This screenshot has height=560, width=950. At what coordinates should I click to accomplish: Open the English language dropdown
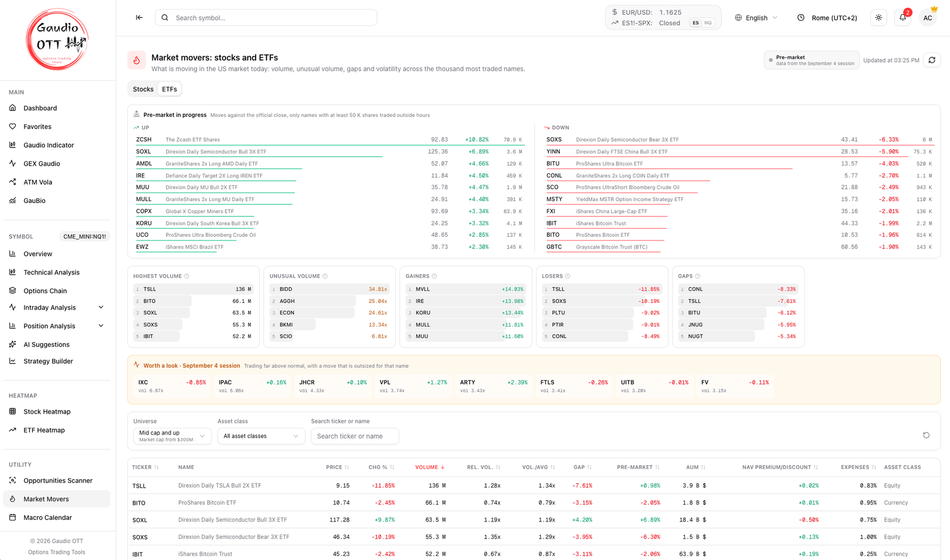click(x=756, y=18)
